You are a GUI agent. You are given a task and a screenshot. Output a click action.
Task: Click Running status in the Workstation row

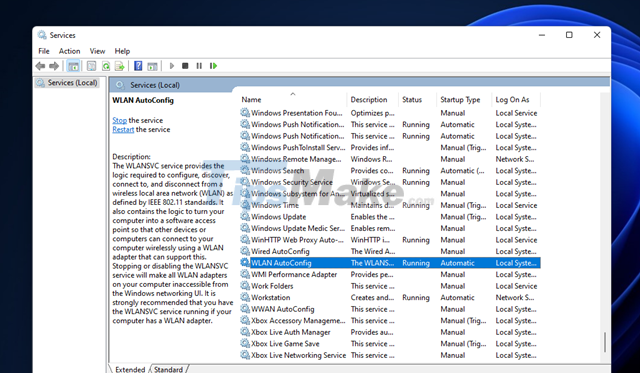pyautogui.click(x=416, y=298)
